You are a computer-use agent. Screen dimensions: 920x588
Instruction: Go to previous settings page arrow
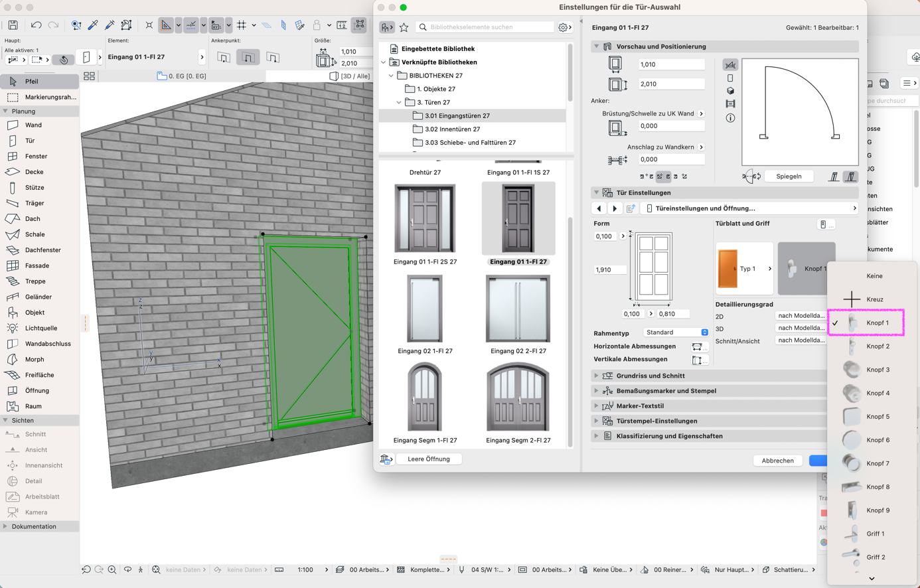(599, 208)
